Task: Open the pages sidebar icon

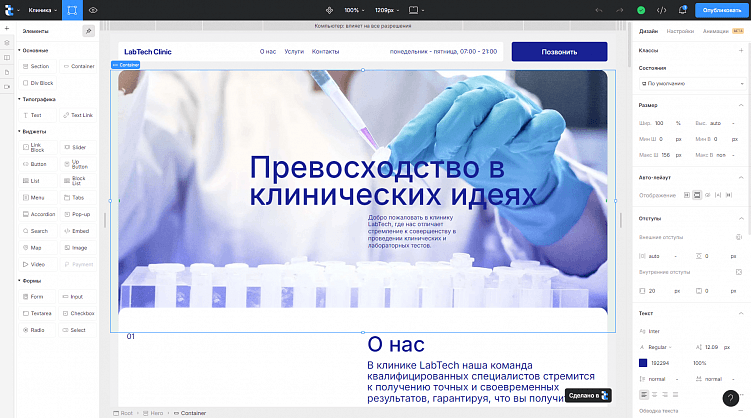Action: pyautogui.click(x=7, y=72)
